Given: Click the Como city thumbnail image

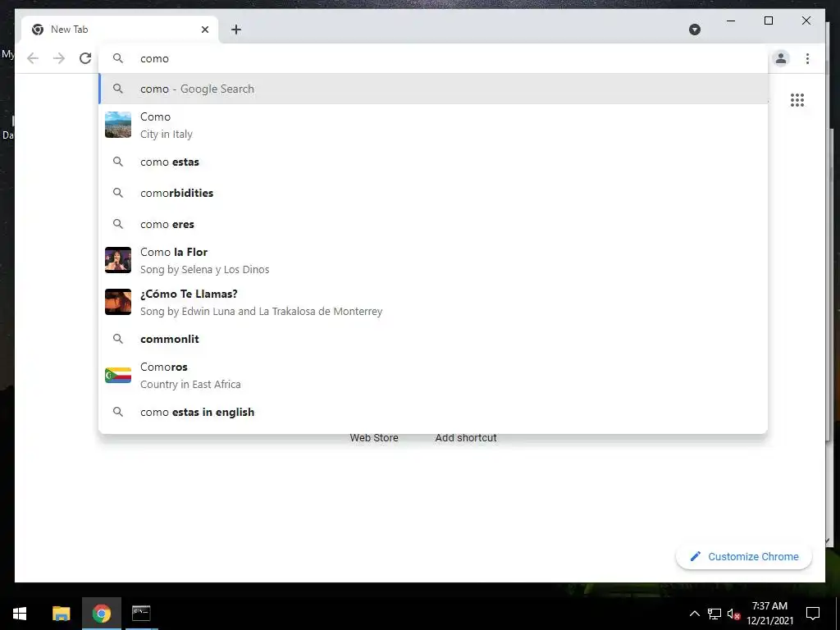Looking at the screenshot, I should coord(118,125).
